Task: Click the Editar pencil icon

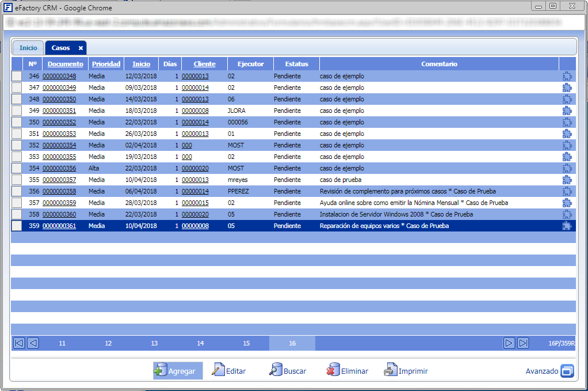Action: 218,371
